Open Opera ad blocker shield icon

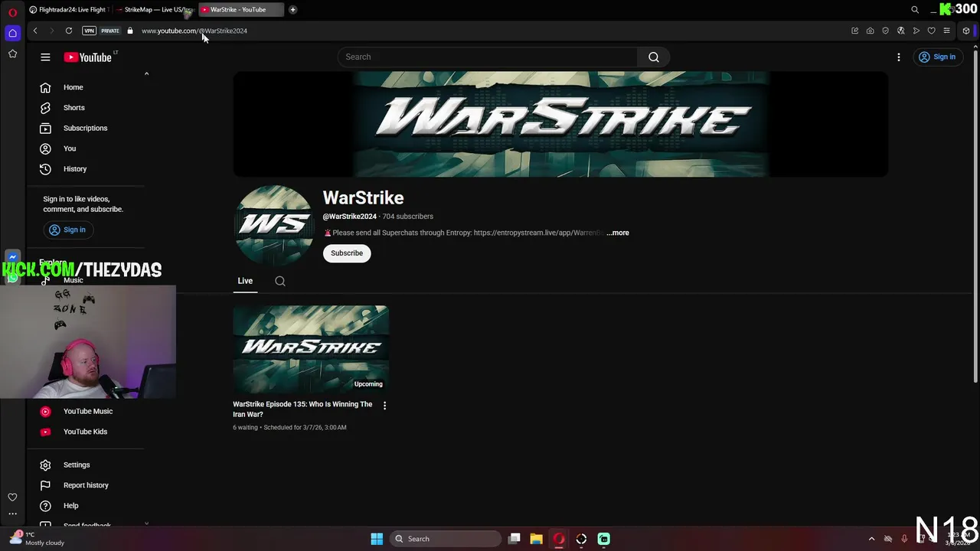coord(886,31)
